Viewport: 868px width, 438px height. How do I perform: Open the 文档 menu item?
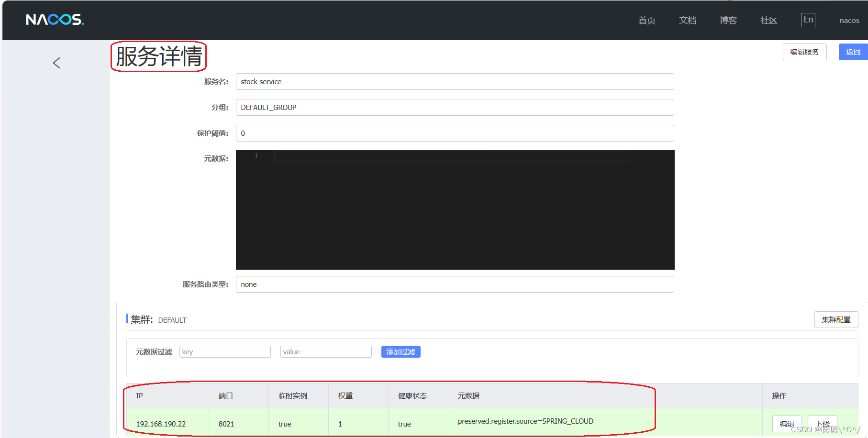688,20
